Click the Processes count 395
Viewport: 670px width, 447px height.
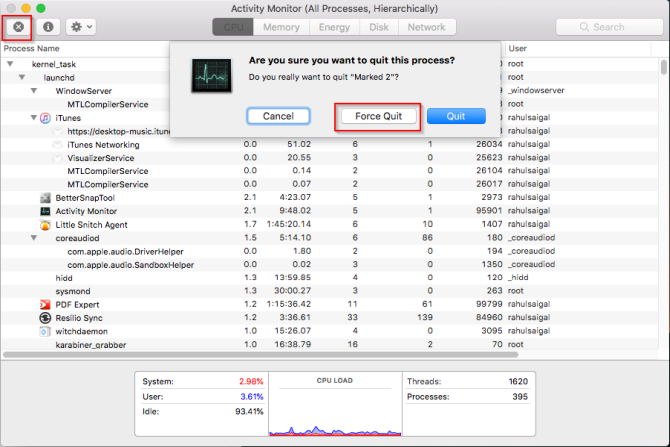(x=520, y=397)
